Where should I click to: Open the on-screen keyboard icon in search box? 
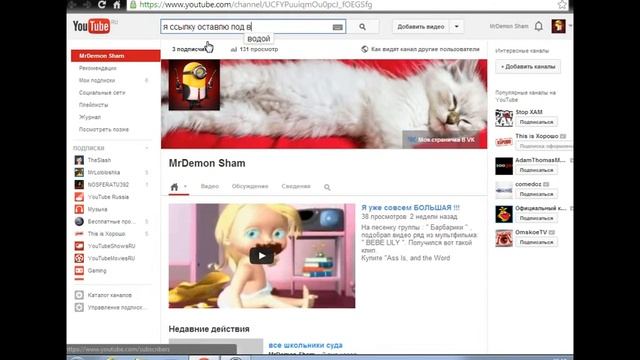(x=338, y=27)
